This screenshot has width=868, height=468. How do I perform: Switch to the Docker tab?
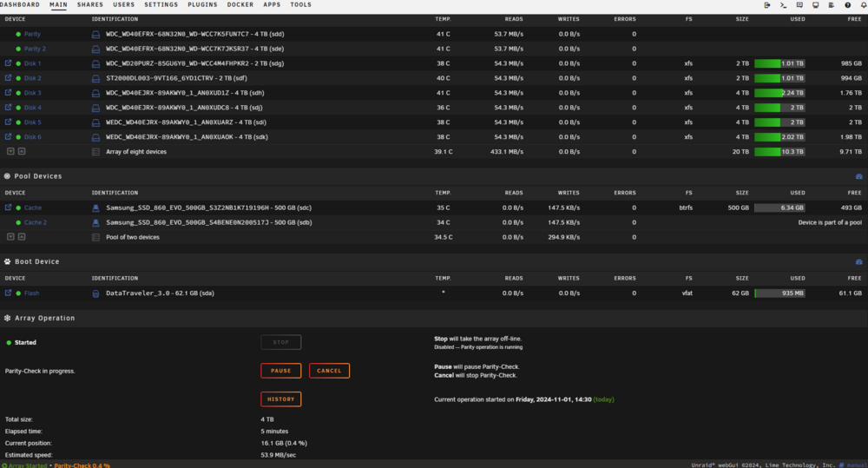(240, 4)
